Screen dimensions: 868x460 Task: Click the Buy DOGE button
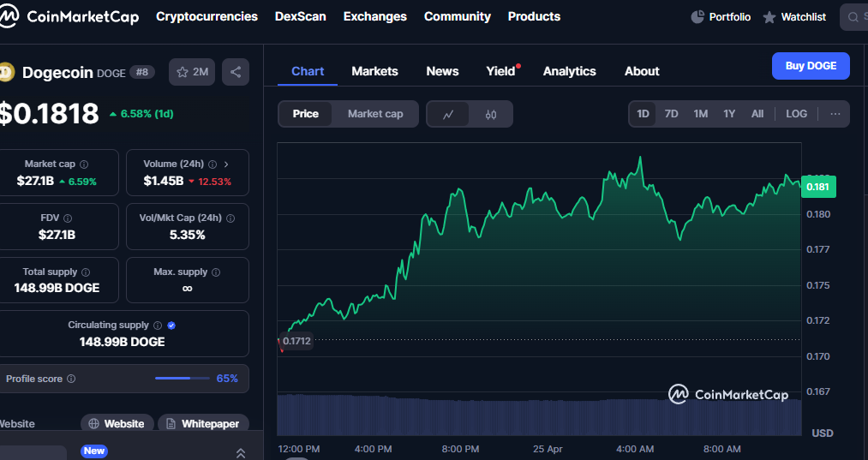coord(811,66)
